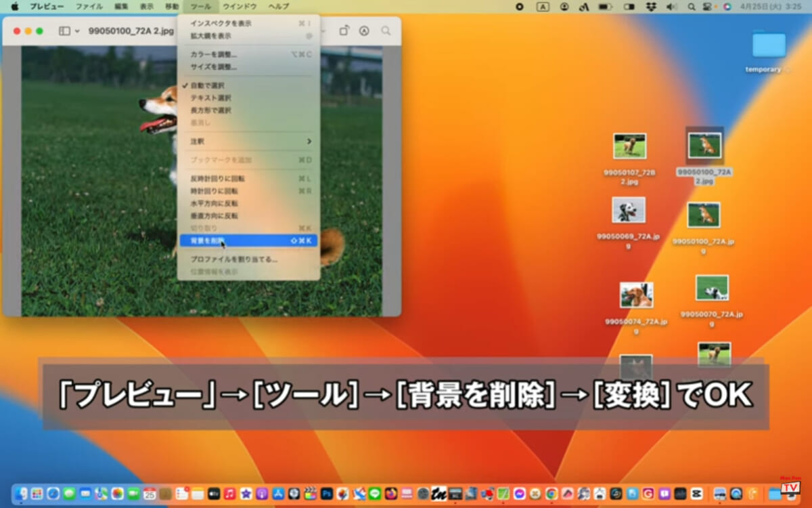812x508 pixels.
Task: Click the input source A icon
Action: pos(542,6)
